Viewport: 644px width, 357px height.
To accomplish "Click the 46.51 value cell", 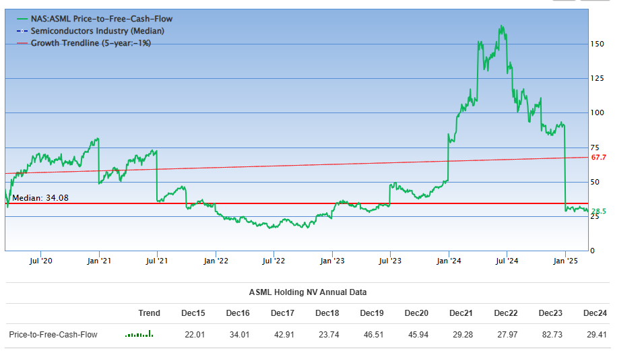I will point(373,335).
